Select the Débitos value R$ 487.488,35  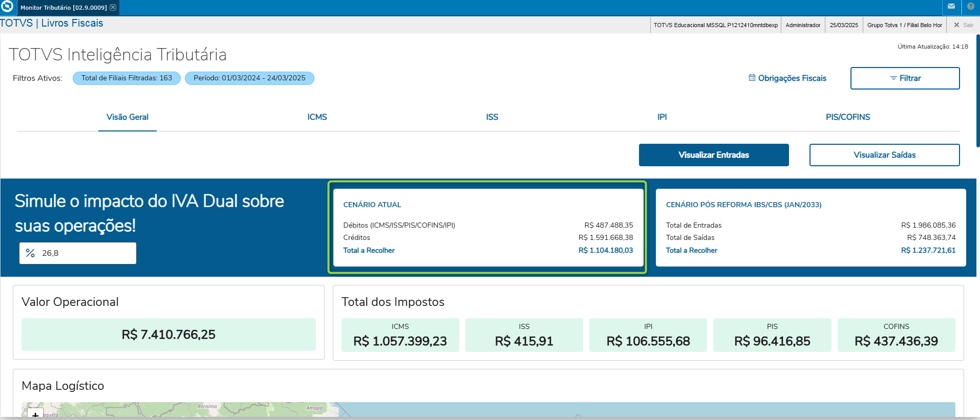(609, 225)
